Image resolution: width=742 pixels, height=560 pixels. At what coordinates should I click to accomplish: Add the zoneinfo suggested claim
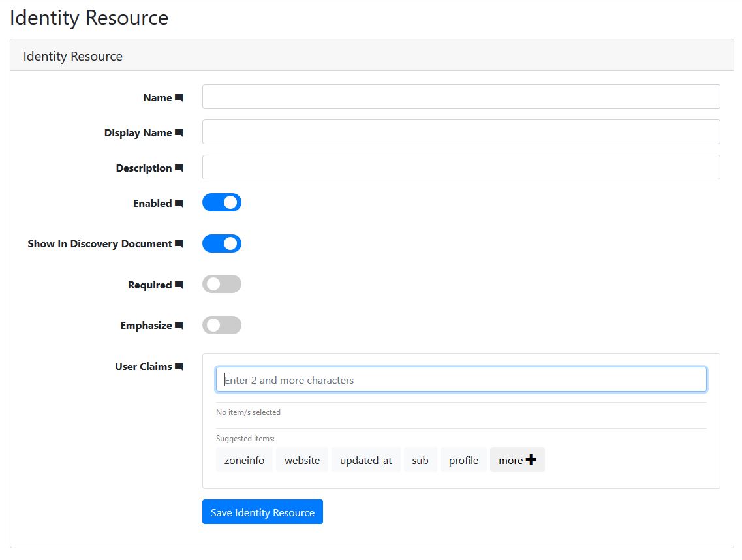coord(244,459)
